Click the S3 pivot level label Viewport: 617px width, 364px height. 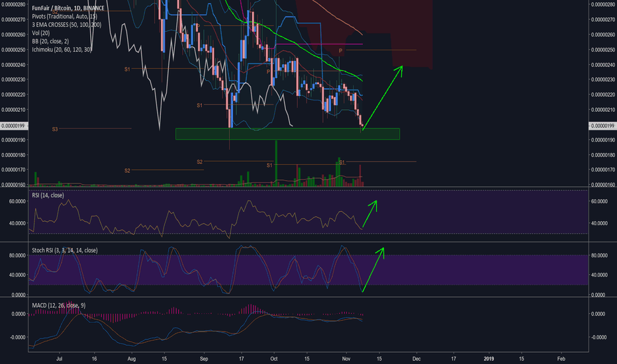pos(55,129)
